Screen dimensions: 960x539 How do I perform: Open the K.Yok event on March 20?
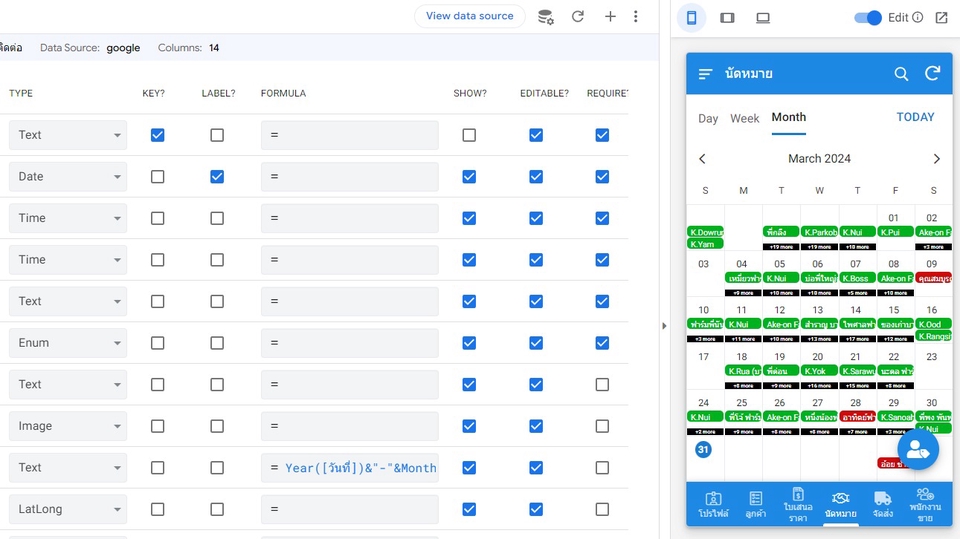click(819, 371)
